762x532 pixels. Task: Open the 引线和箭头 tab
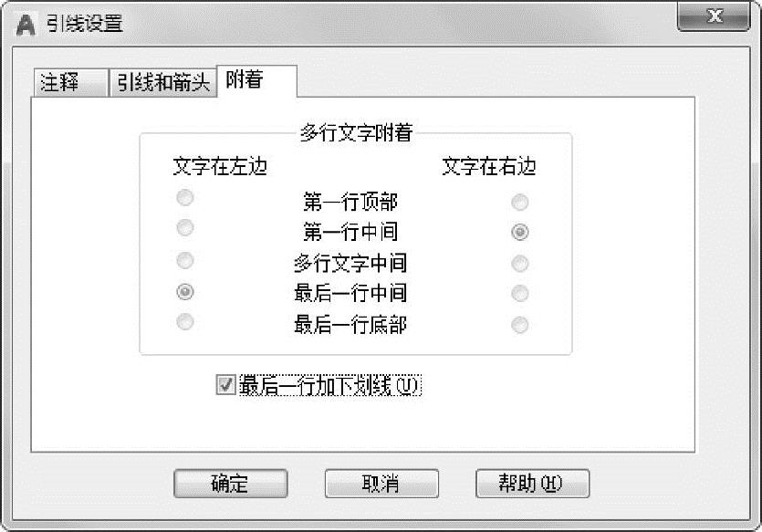tap(163, 83)
